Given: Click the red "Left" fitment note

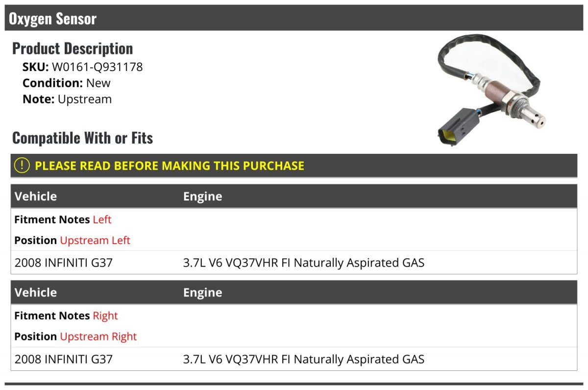Looking at the screenshot, I should point(102,219).
